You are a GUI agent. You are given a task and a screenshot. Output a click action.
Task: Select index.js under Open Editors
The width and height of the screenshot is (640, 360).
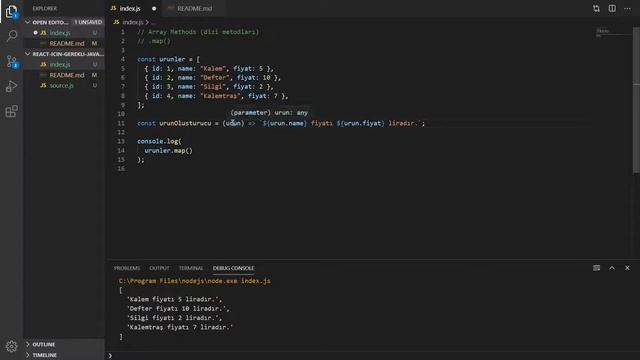pyautogui.click(x=64, y=33)
